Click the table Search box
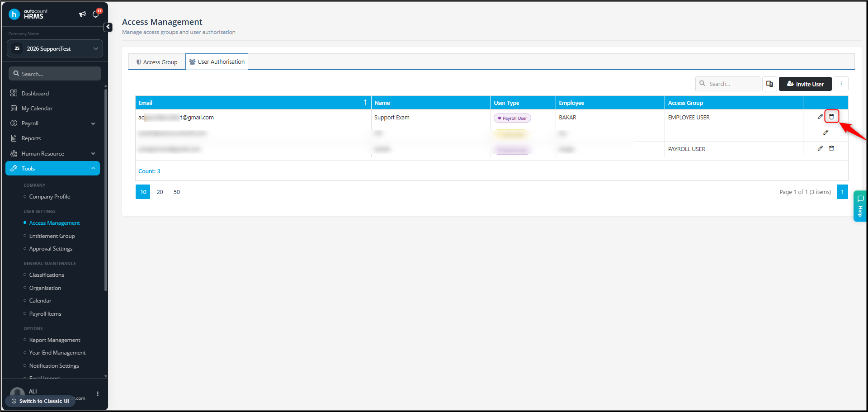 tap(727, 84)
